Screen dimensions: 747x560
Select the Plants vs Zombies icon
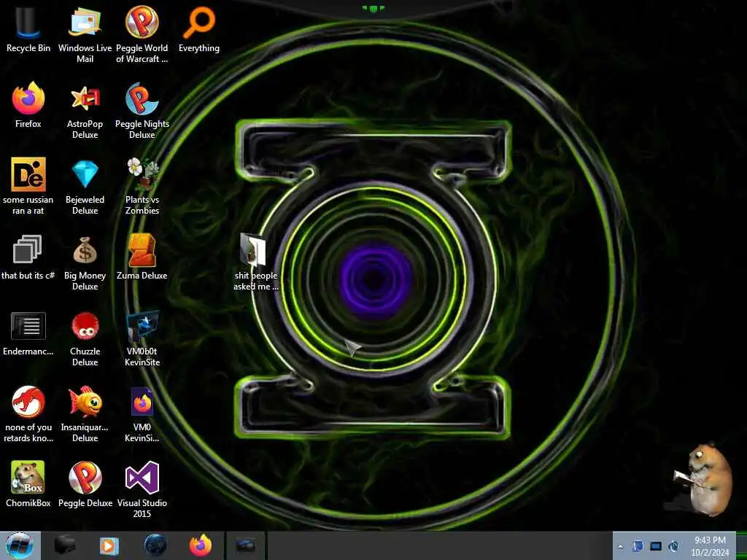142,186
